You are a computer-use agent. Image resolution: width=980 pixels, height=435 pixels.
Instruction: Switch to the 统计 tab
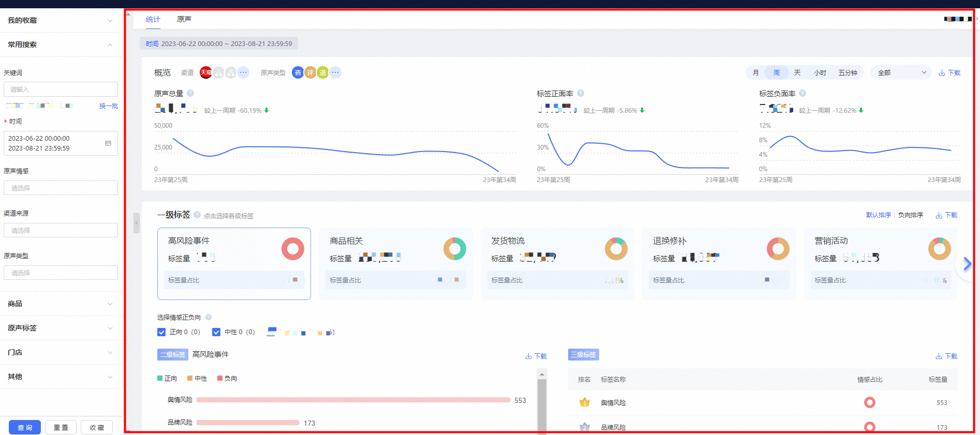coord(153,20)
